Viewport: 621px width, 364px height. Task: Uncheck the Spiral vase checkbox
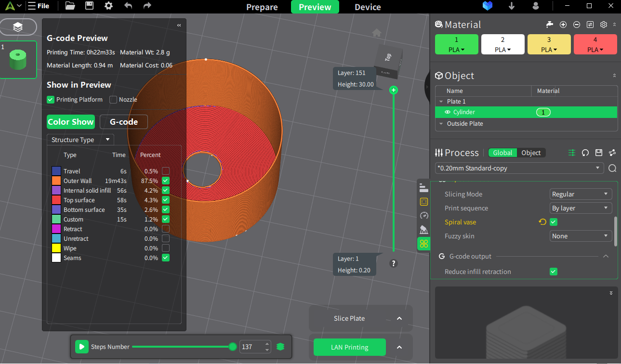pyautogui.click(x=554, y=222)
